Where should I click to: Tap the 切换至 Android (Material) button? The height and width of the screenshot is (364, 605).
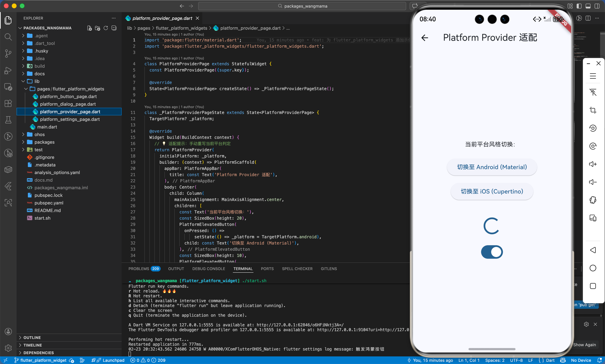tap(492, 167)
